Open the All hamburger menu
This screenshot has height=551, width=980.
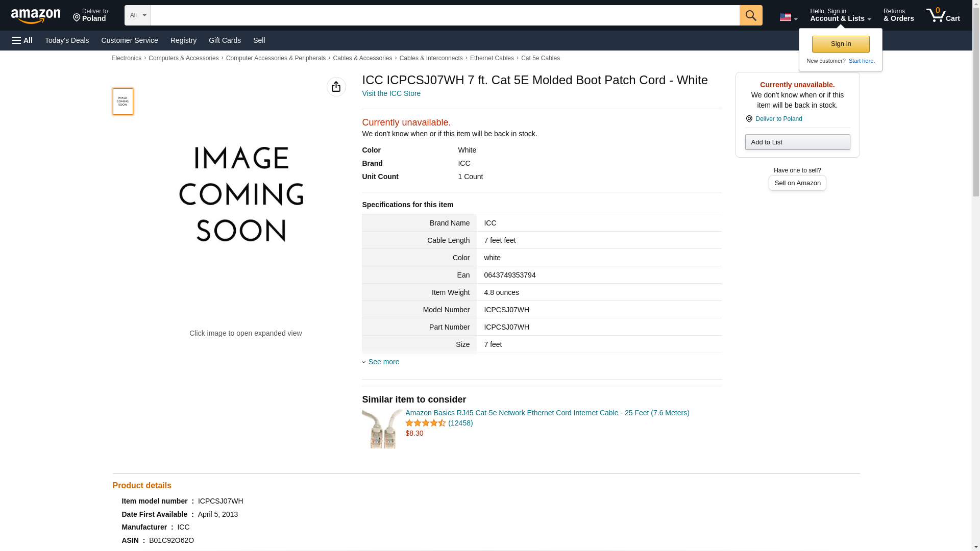click(22, 40)
